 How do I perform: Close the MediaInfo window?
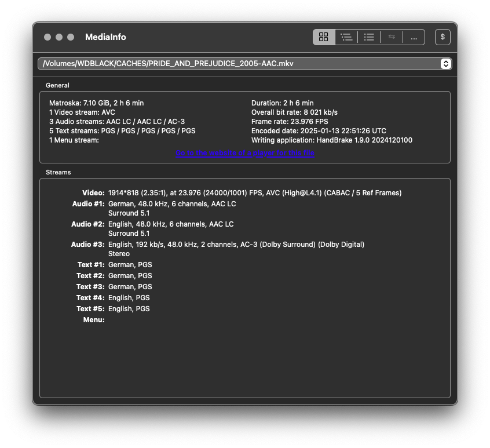click(47, 37)
